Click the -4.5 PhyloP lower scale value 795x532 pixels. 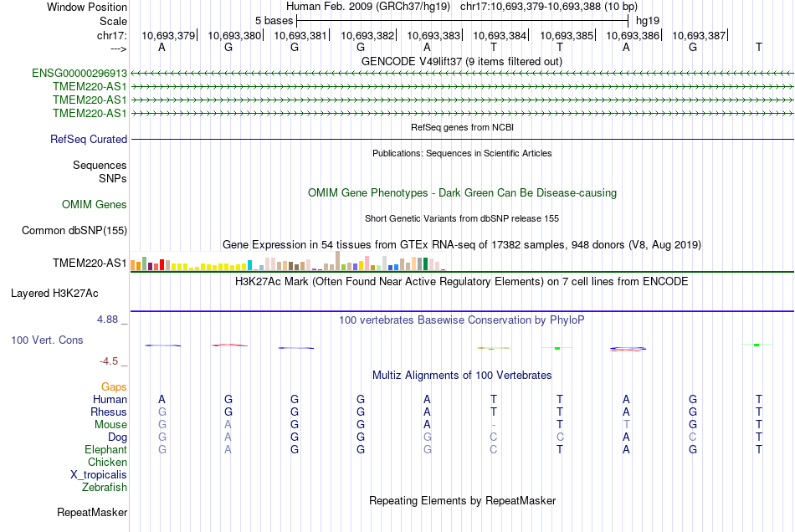[x=109, y=361]
